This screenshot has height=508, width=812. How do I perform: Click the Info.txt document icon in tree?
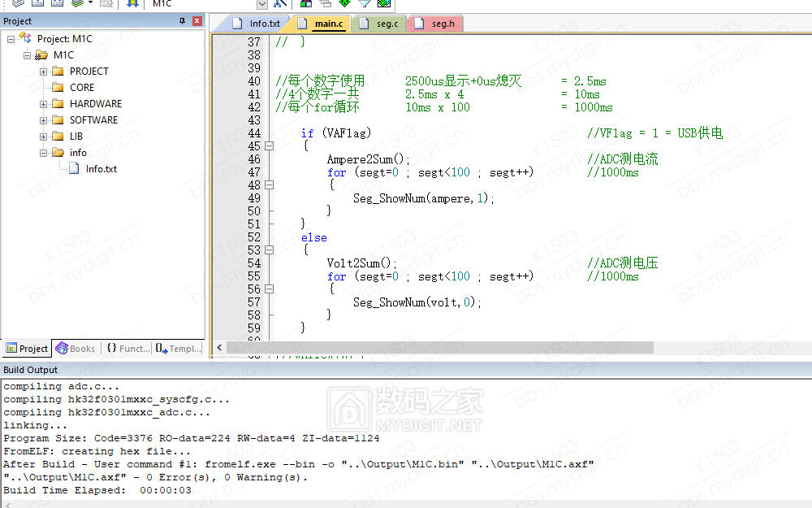click(74, 168)
